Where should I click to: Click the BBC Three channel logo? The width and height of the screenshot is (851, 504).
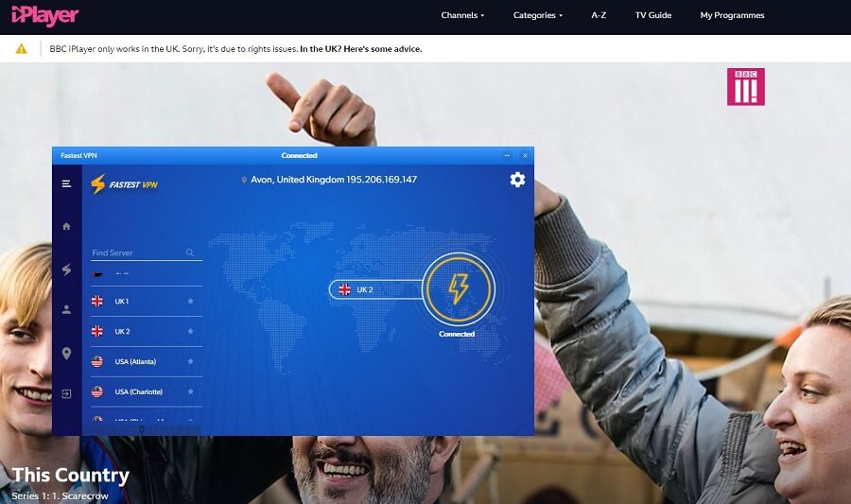tap(746, 87)
